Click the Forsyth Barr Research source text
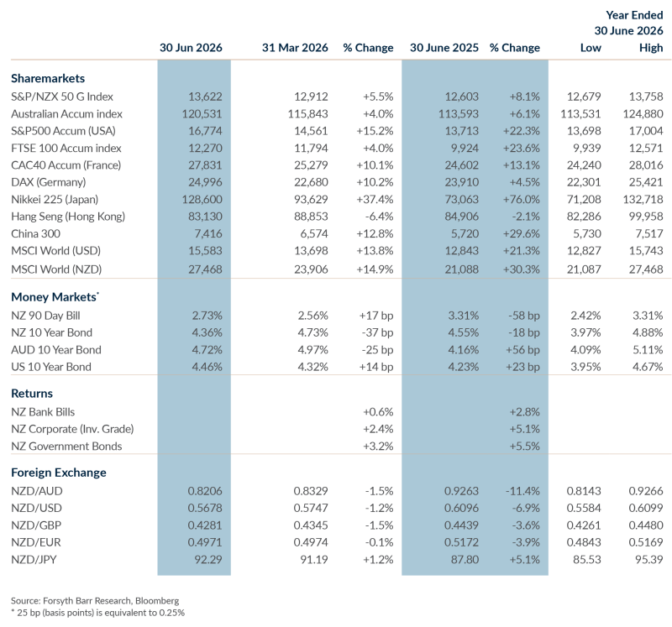Screen dimensions: 672x627 tap(95, 601)
